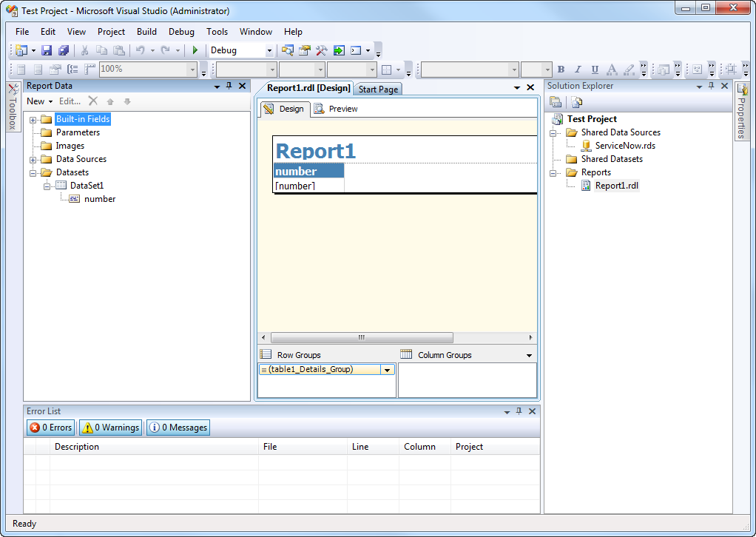Delete item with X icon in Report Data
The image size is (756, 537).
[93, 101]
